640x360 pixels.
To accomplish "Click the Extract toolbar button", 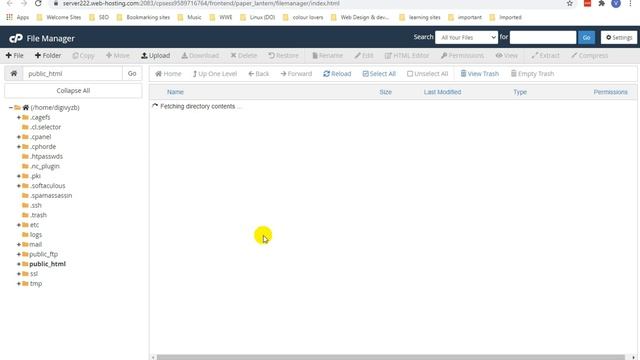I will 545,56.
